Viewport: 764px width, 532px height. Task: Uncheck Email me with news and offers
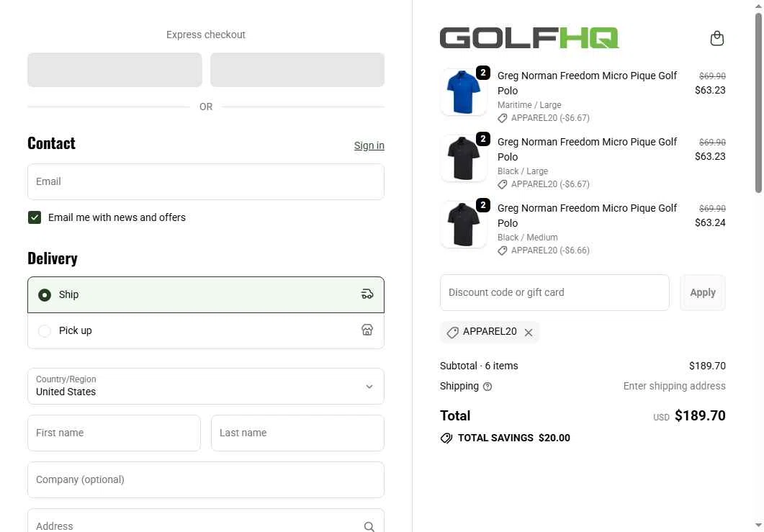click(35, 217)
